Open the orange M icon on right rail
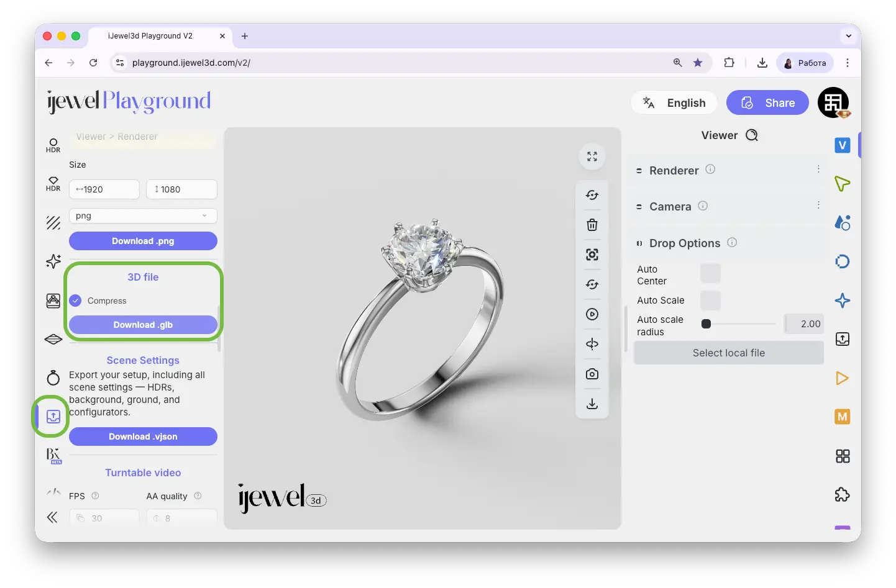This screenshot has height=588, width=896. pos(843,417)
